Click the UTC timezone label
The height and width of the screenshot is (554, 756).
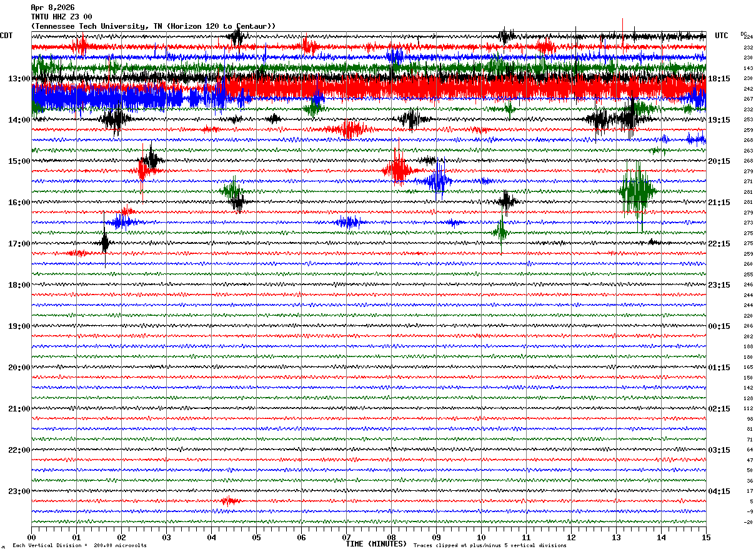[722, 36]
